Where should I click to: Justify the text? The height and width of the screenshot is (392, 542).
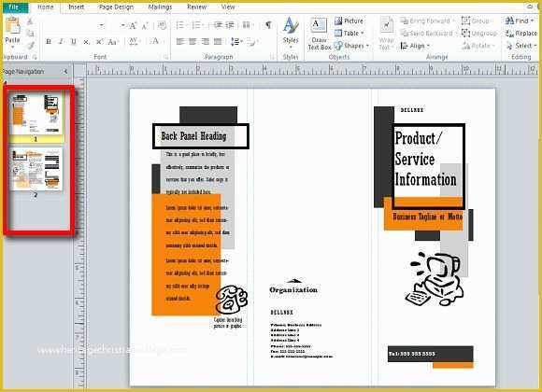pyautogui.click(x=218, y=42)
